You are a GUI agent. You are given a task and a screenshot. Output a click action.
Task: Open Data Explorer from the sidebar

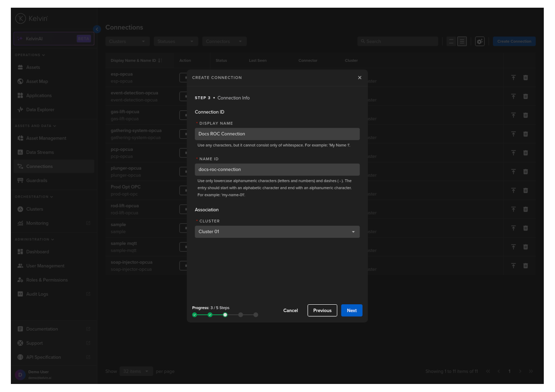[x=40, y=110]
